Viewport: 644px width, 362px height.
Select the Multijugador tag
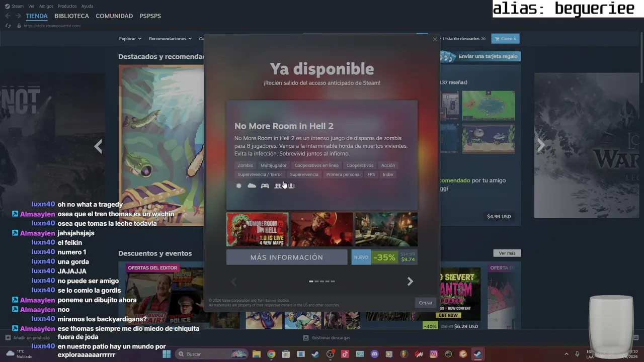click(273, 165)
